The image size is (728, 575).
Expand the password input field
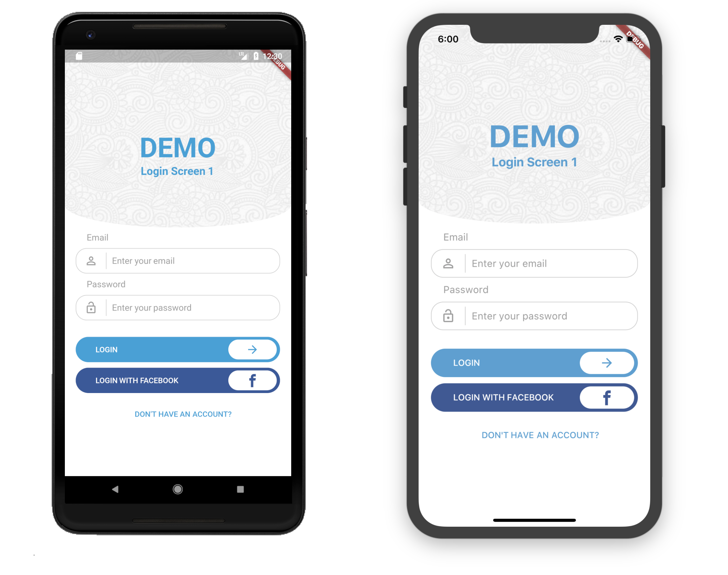(x=182, y=307)
